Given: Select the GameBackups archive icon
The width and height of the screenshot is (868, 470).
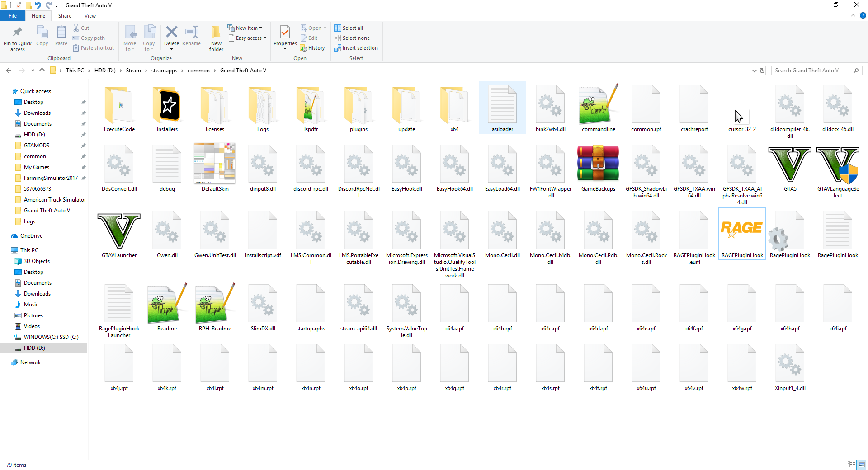Looking at the screenshot, I should tap(598, 164).
